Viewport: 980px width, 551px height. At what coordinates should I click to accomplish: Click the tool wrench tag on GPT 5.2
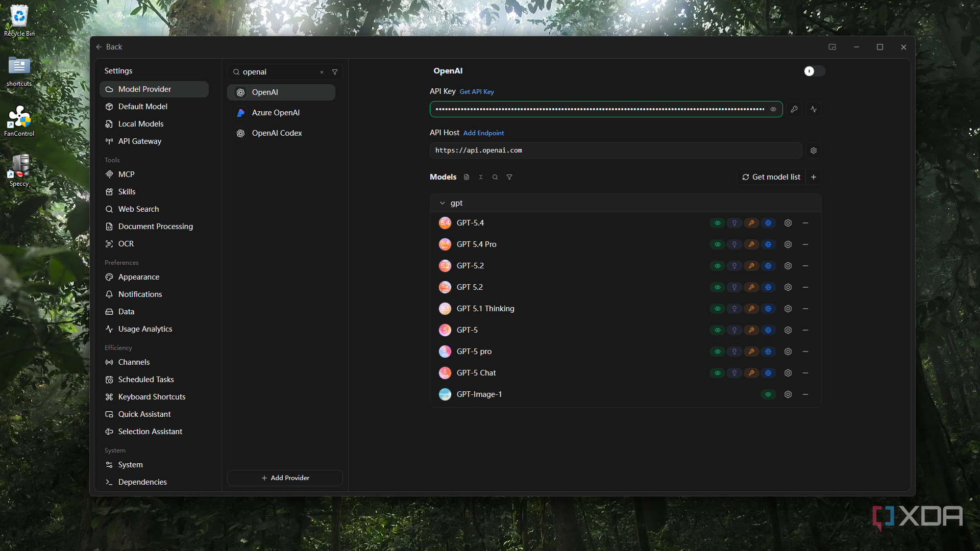pos(751,287)
